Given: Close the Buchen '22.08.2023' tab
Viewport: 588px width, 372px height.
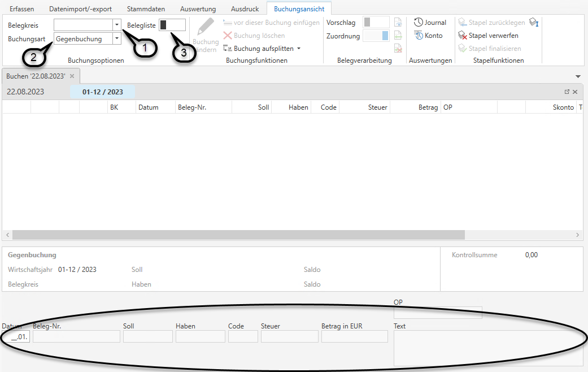Looking at the screenshot, I should point(72,76).
